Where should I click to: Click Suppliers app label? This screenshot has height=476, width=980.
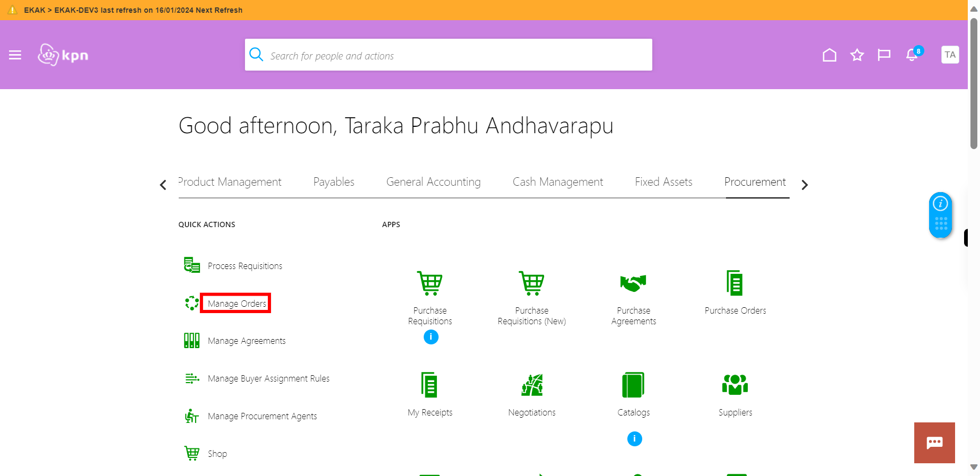(735, 412)
